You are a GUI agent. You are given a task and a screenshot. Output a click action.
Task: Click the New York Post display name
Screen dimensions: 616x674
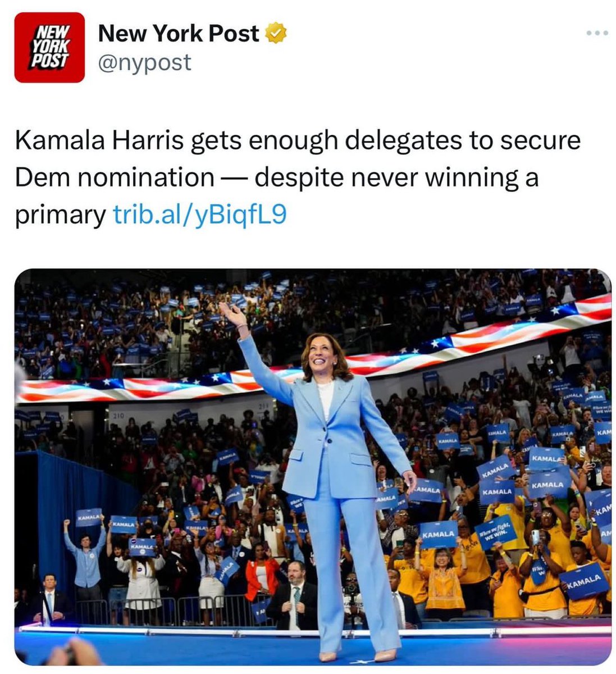(x=179, y=34)
